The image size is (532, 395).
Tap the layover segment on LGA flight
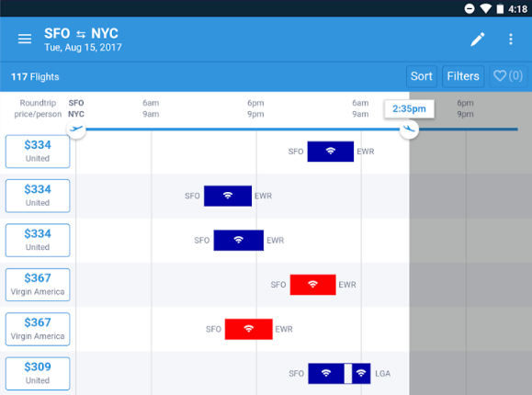point(348,373)
